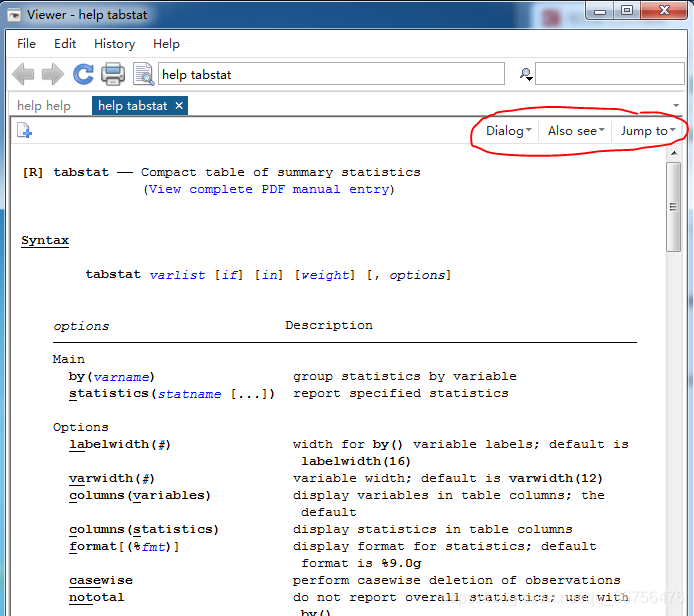
Task: Click the columns(statistics) option text
Action: point(144,530)
